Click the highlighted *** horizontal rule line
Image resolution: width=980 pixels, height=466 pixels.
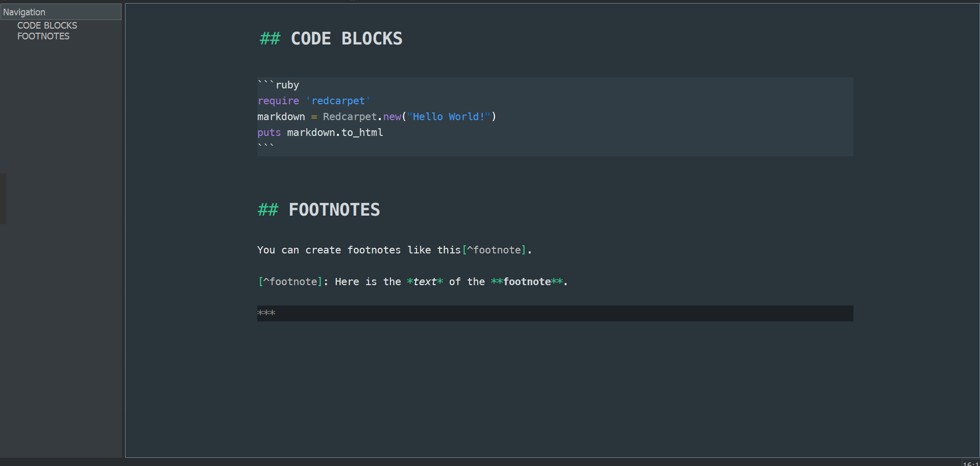(555, 313)
